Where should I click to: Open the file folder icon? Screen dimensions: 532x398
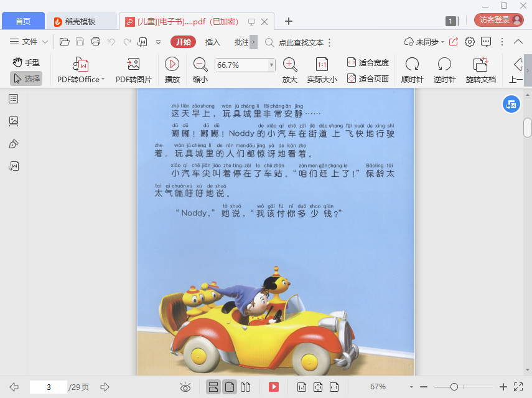point(65,42)
